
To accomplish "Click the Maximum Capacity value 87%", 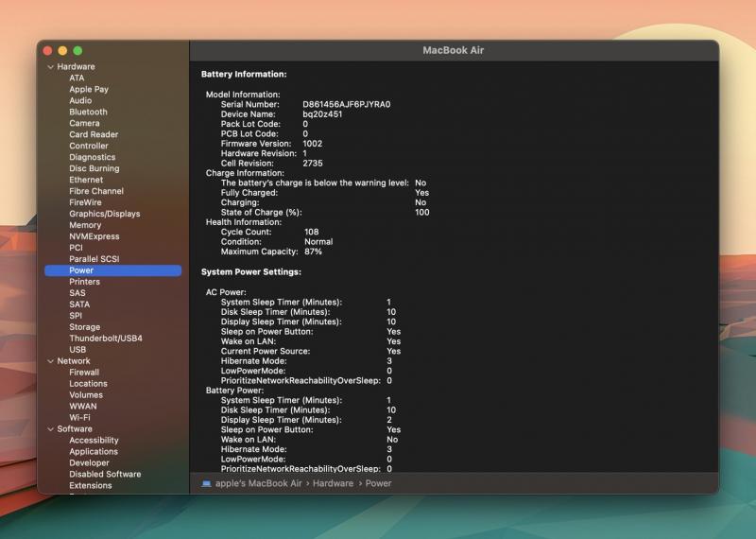I will (313, 252).
